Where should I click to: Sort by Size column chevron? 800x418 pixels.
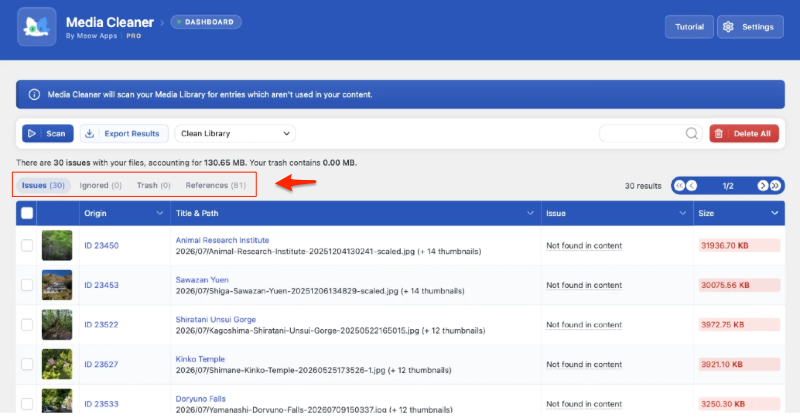[774, 213]
